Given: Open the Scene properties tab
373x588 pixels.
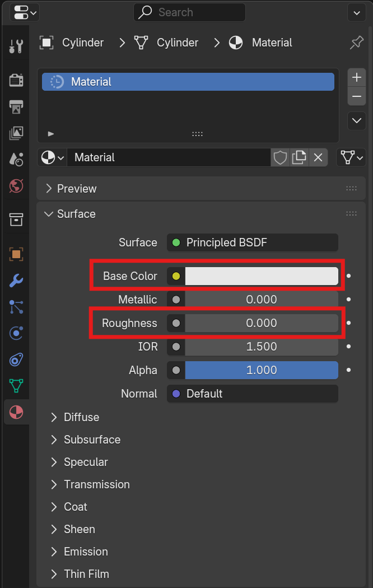Looking at the screenshot, I should [16, 160].
